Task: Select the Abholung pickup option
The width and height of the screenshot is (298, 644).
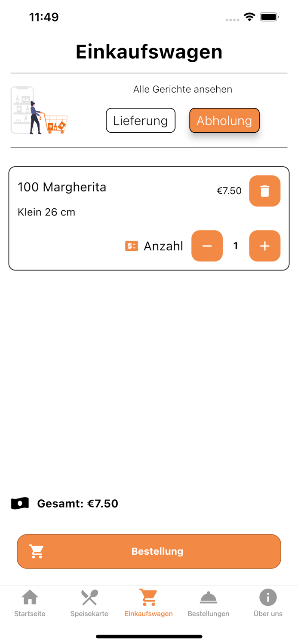Action: 224,120
